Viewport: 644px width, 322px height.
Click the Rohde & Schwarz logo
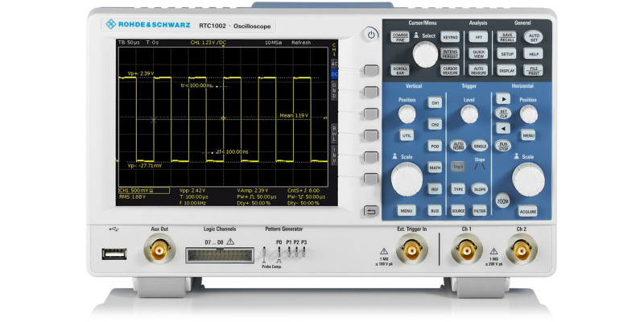point(148,25)
